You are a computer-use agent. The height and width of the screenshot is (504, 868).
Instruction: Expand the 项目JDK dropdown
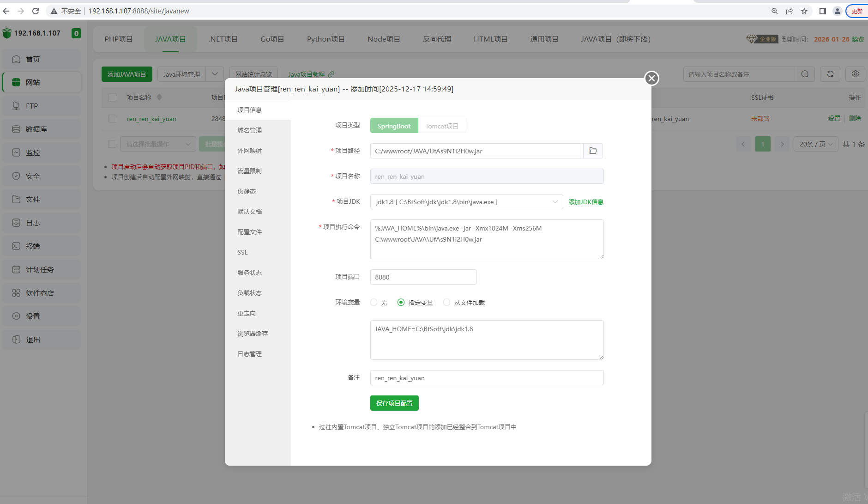pos(466,202)
